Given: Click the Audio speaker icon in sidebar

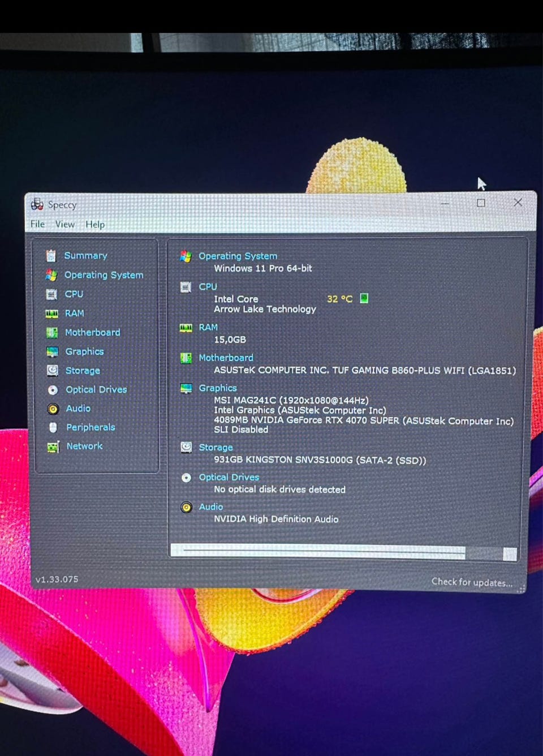Looking at the screenshot, I should [x=53, y=409].
